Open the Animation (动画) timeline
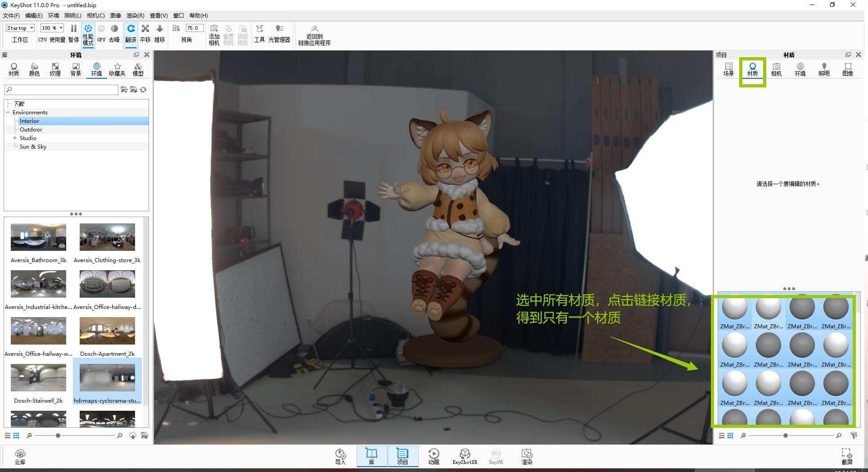This screenshot has width=868, height=472. point(434,456)
